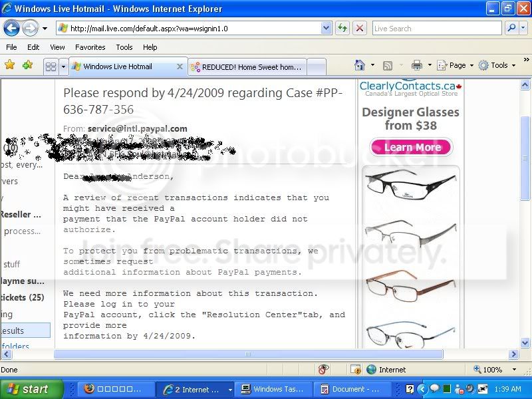This screenshot has width=532, height=399.
Task: Close the Windows Live Hotmail tab
Action: click(x=180, y=67)
